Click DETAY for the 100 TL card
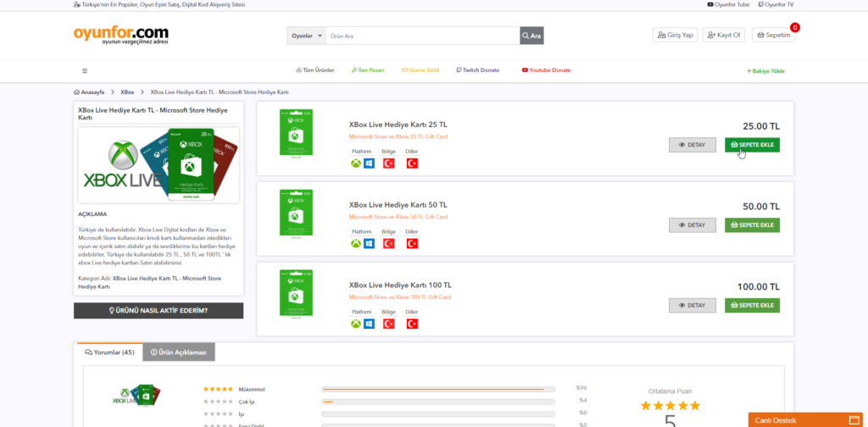Screen dimensions: 868x427 [692, 305]
